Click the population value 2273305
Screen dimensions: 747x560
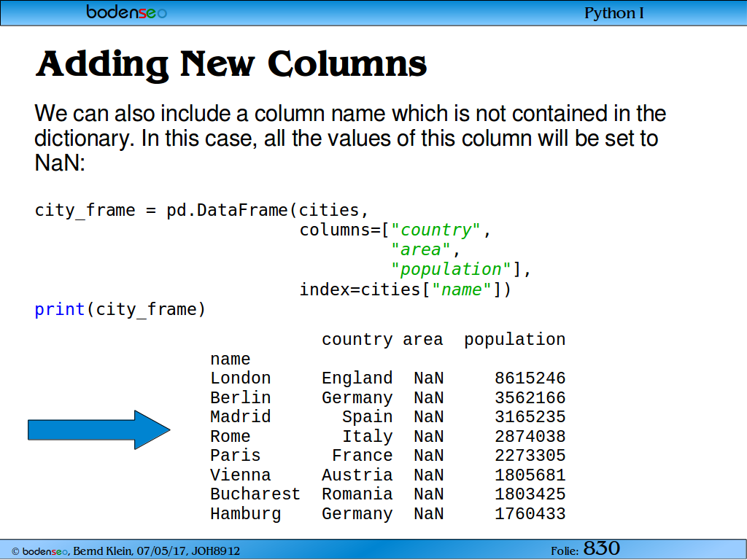point(530,455)
